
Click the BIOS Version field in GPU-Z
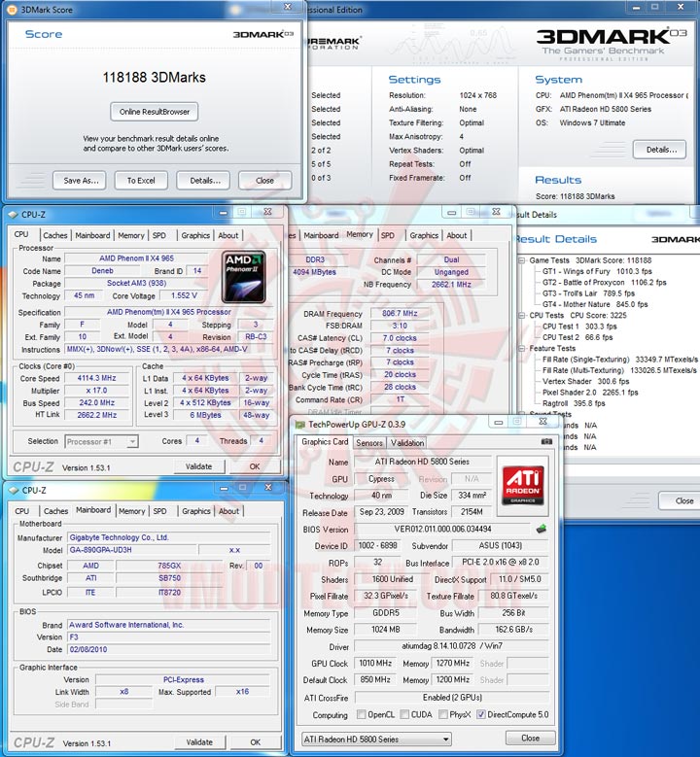click(x=442, y=529)
